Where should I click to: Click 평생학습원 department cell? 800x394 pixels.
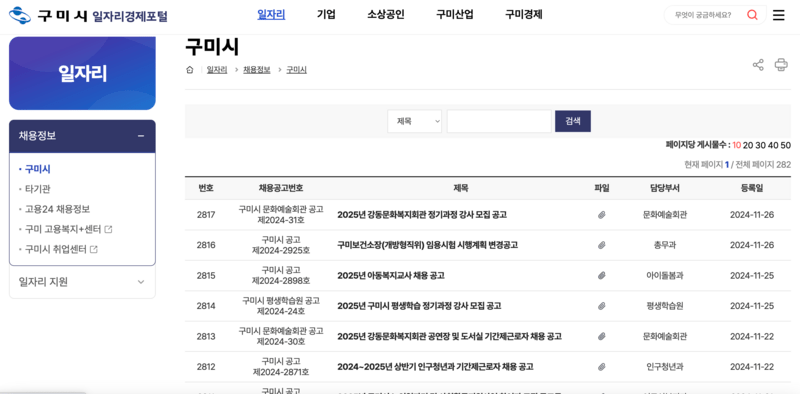(665, 306)
